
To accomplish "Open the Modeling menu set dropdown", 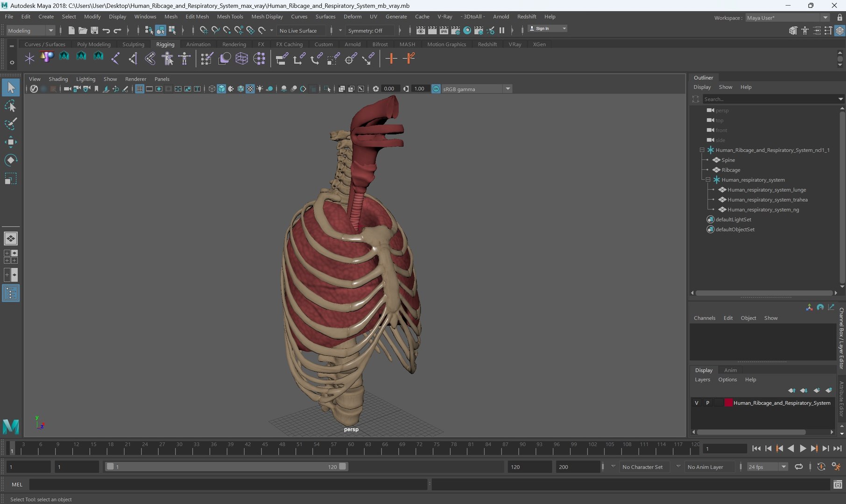I will (x=31, y=30).
